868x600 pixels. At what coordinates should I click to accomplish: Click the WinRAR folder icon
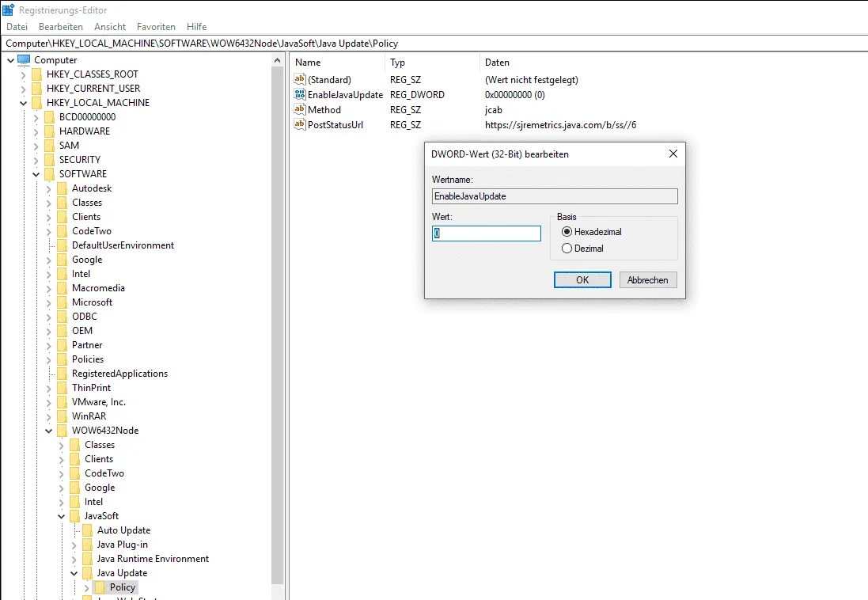(62, 416)
